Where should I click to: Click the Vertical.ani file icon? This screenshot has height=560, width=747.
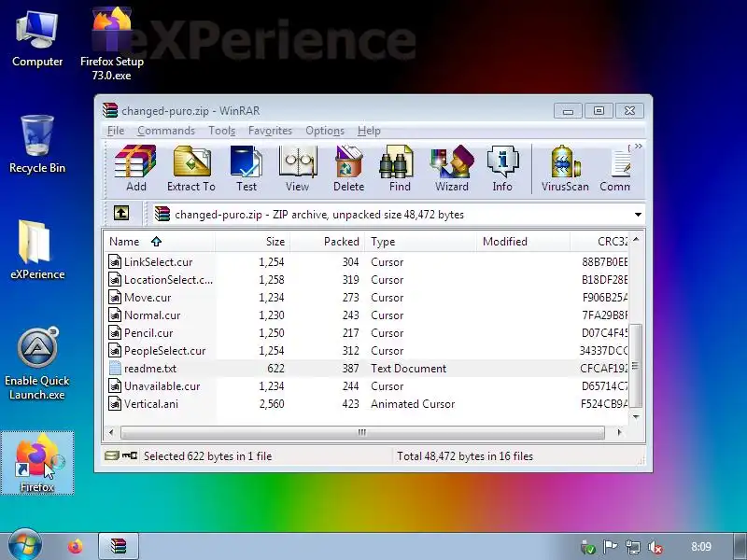(x=115, y=404)
